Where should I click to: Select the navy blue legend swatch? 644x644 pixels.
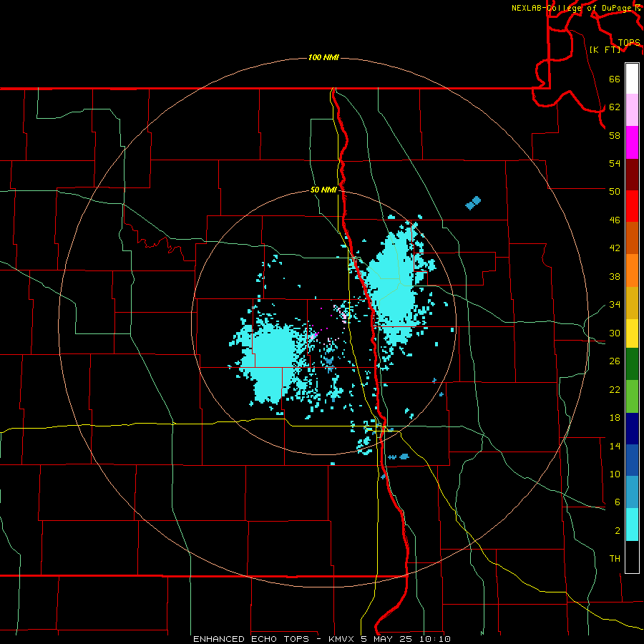click(632, 429)
